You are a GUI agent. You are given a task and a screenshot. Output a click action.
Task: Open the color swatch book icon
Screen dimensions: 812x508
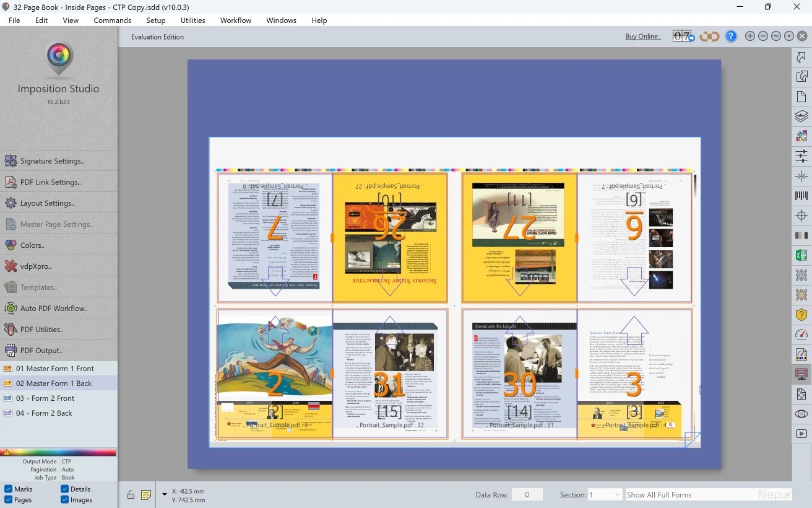pos(801,136)
